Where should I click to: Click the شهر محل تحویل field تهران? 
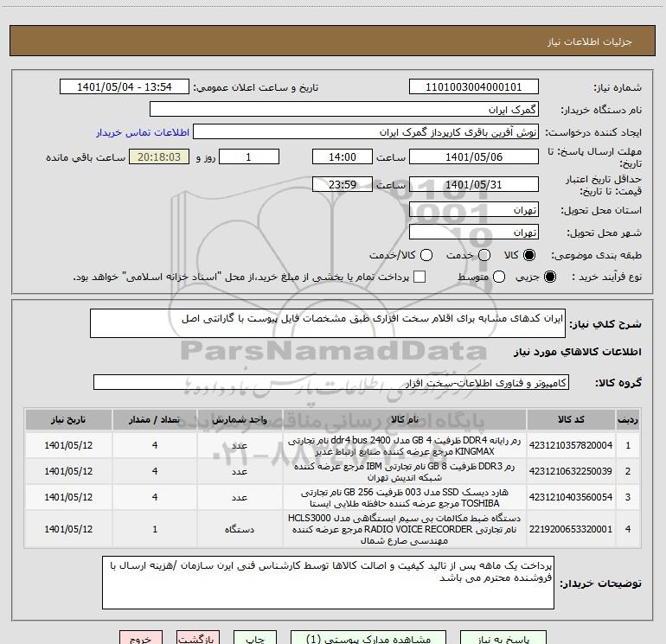(474, 232)
